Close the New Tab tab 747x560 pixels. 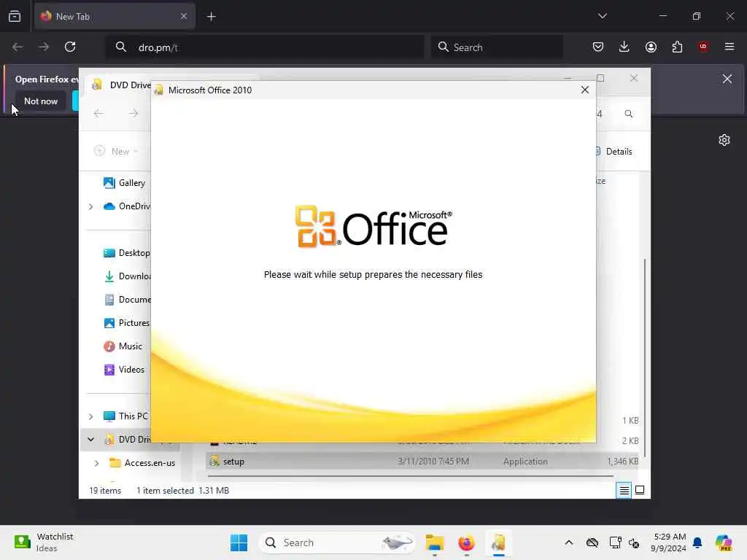[x=184, y=16]
